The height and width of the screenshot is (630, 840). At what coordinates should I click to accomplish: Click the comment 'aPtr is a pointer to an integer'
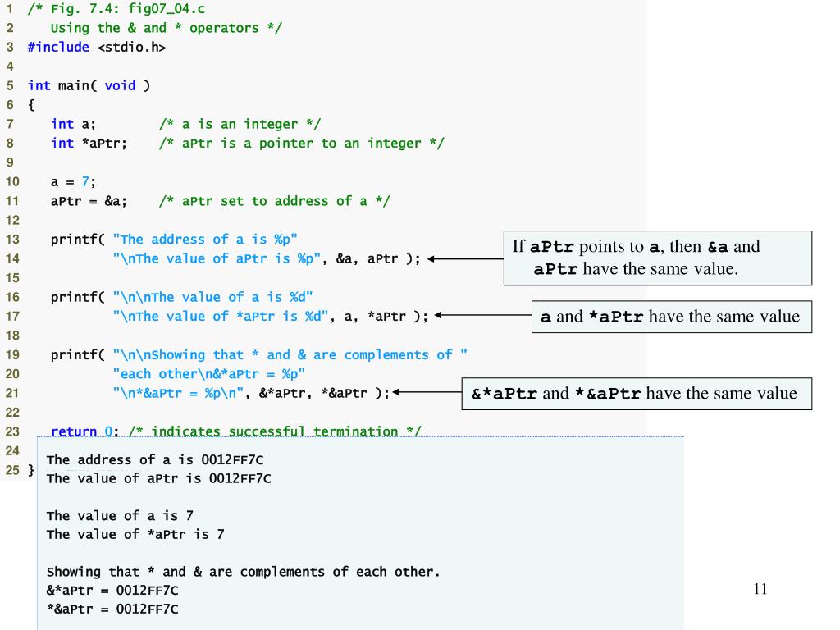click(302, 144)
